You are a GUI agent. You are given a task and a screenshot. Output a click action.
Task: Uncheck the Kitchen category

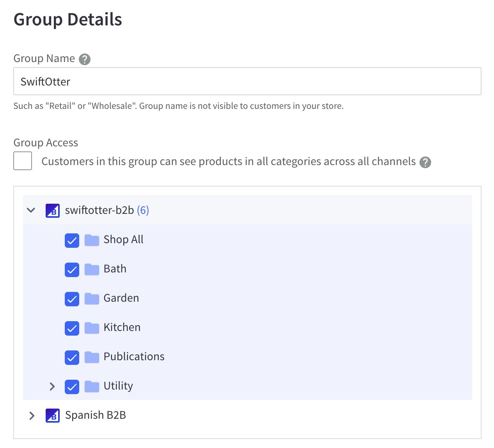coord(72,328)
